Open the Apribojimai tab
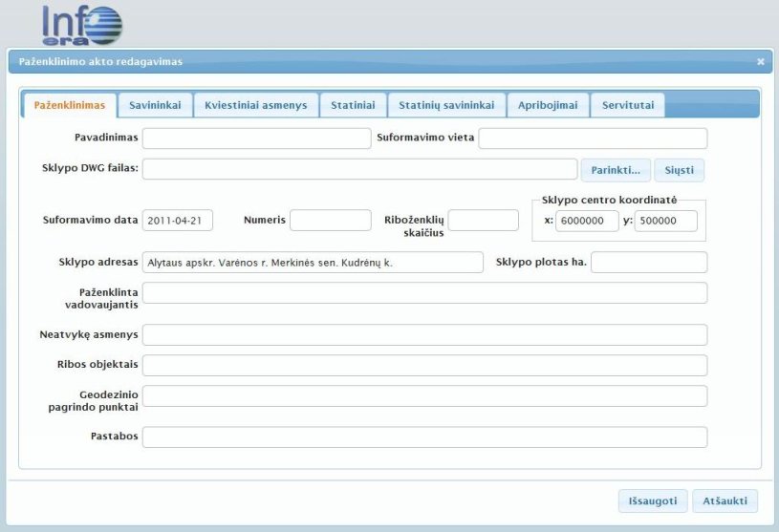The image size is (779, 532). click(548, 105)
